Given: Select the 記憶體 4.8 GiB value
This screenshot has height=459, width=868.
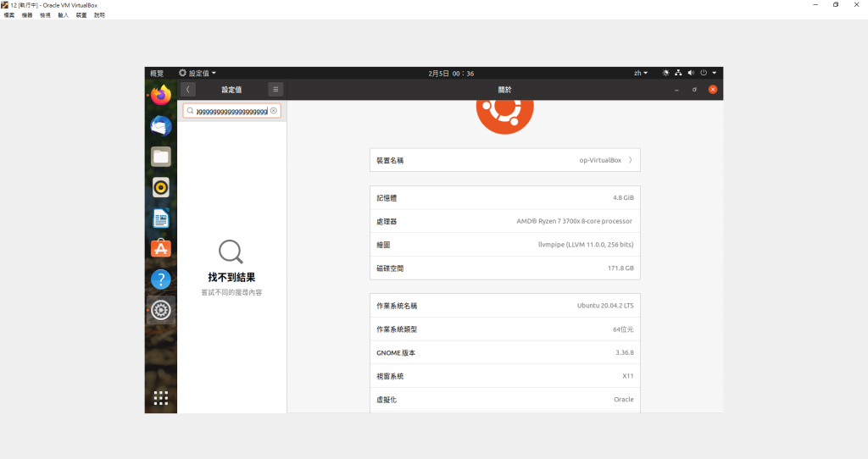Looking at the screenshot, I should pos(623,197).
